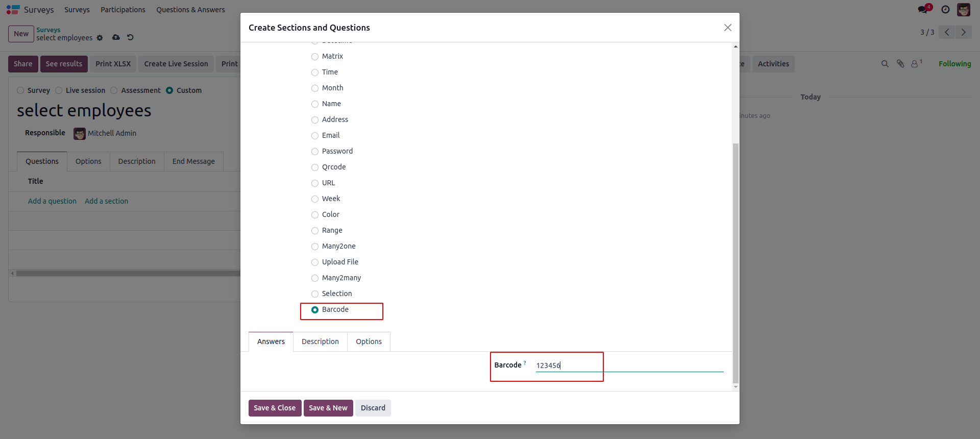The width and height of the screenshot is (980, 439).
Task: Switch to the Description tab in dialog
Action: pos(320,342)
